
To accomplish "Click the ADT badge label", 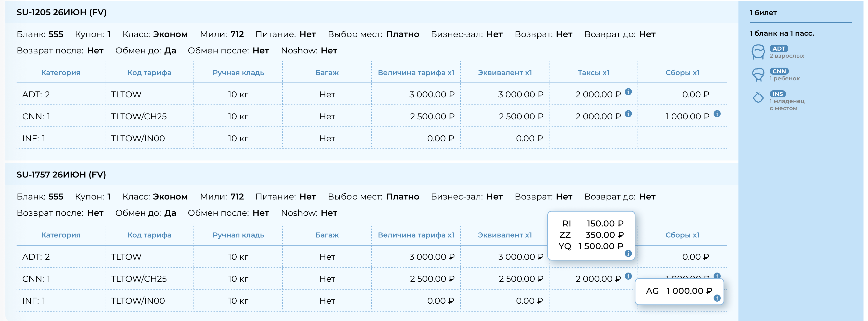I will [778, 48].
